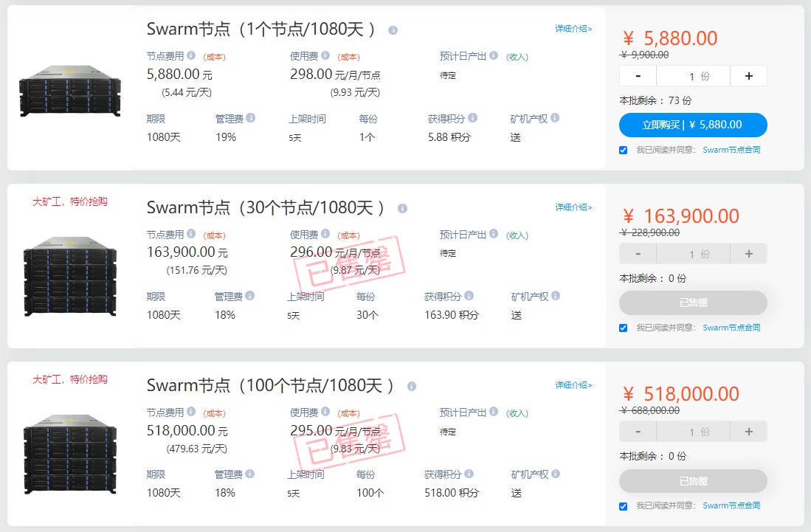Click 获得积分 info icon in 30个节点 card
This screenshot has width=811, height=532.
click(x=469, y=296)
